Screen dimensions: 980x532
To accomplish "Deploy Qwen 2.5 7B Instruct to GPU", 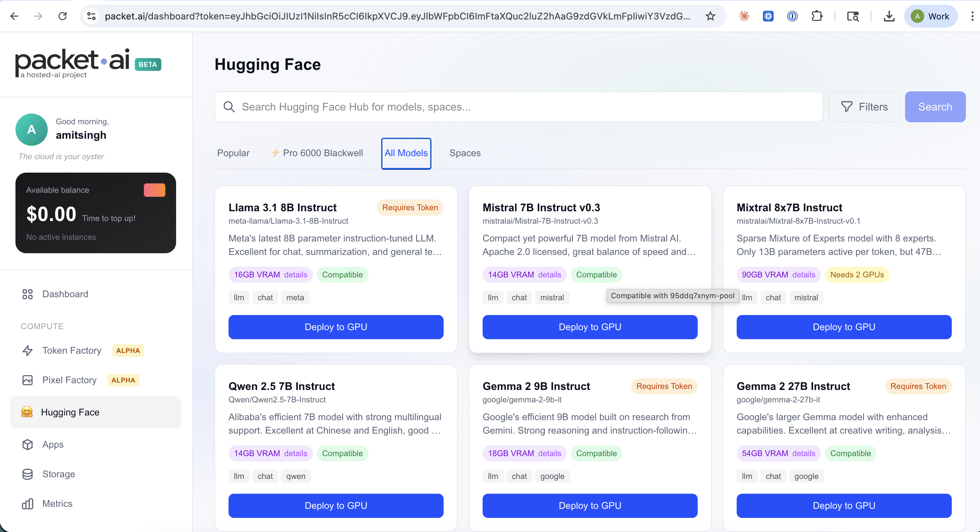I will [335, 505].
